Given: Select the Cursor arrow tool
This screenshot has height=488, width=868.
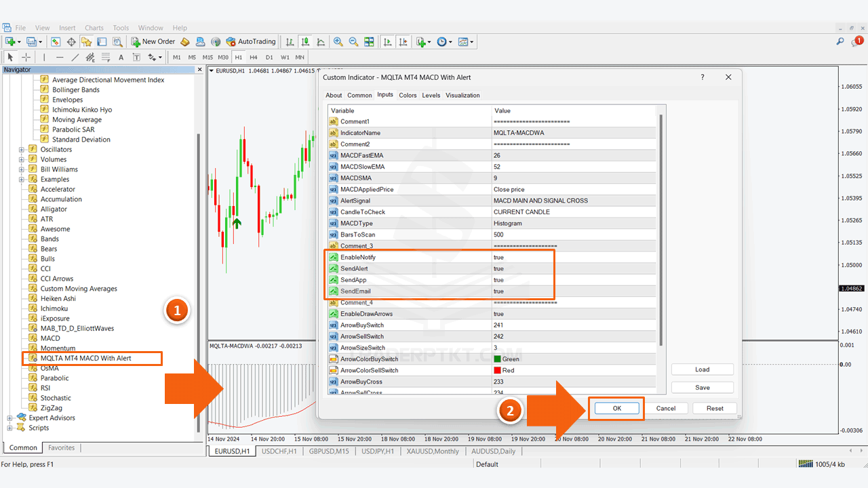Looking at the screenshot, I should point(11,57).
